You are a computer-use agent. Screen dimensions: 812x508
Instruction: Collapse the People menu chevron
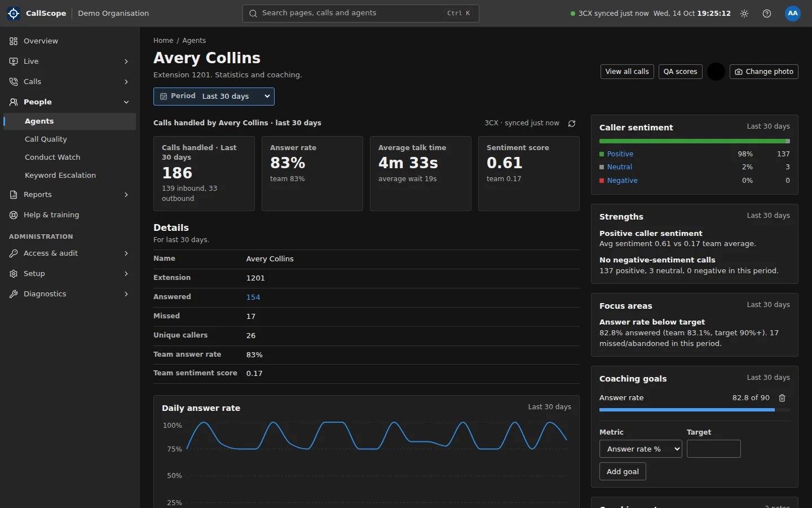click(x=126, y=102)
